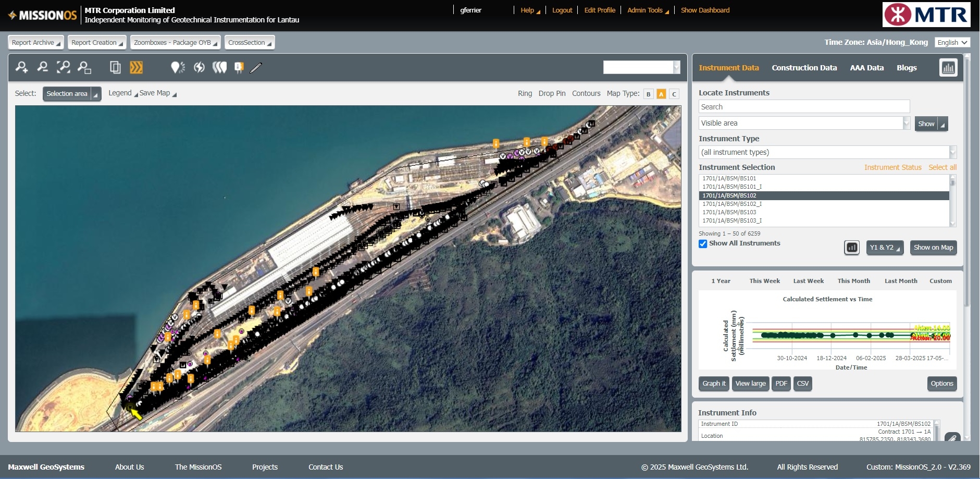Screen dimensions: 980x479
Task: Click the Select all link
Action: 942,167
